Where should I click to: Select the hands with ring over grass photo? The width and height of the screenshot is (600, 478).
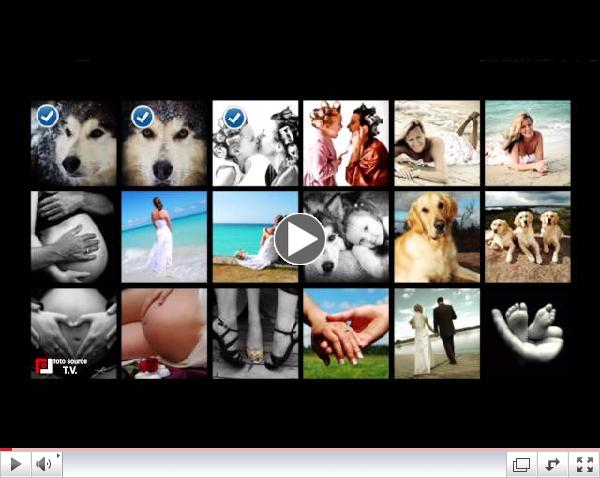coord(346,333)
